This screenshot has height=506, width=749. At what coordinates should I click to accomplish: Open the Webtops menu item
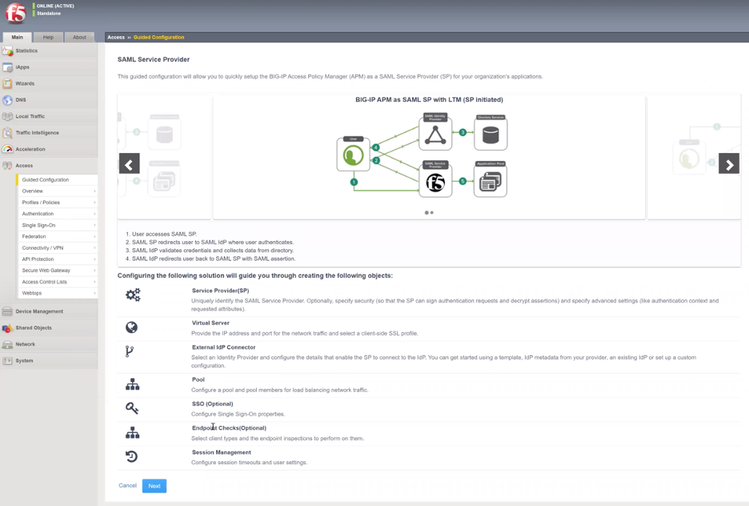(x=57, y=293)
